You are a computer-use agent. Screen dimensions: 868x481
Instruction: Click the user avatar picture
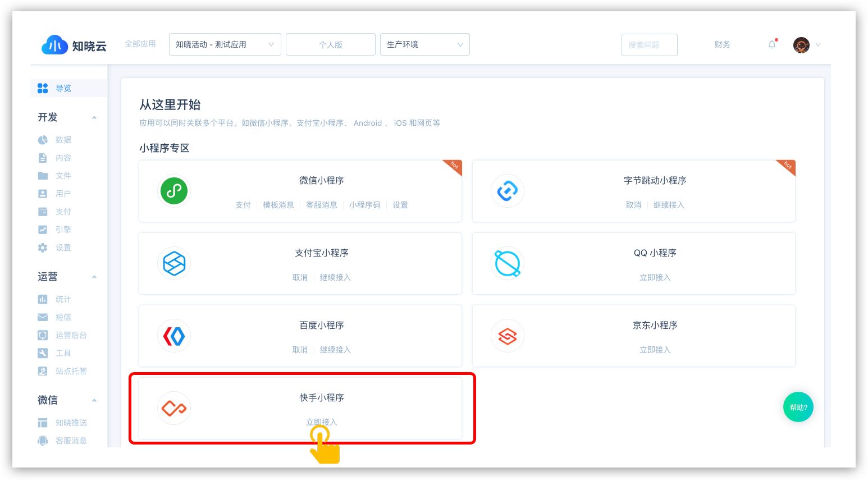click(x=801, y=45)
